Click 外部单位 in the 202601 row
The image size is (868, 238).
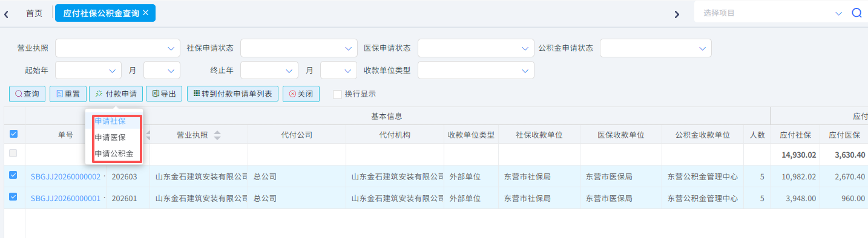tap(465, 198)
